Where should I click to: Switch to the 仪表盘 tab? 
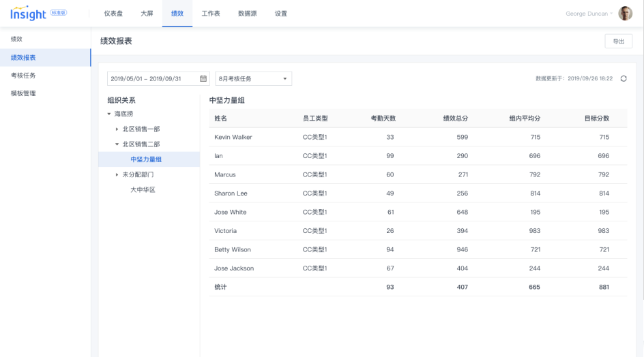[113, 14]
